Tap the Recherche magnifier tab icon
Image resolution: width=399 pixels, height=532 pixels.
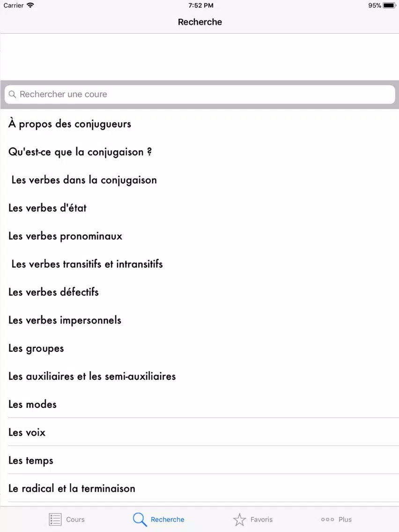[140, 519]
